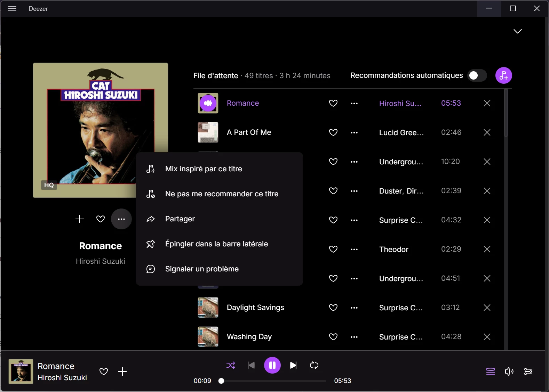The width and height of the screenshot is (549, 392).
Task: Like the Duster, Dir... track
Action: pyautogui.click(x=333, y=191)
